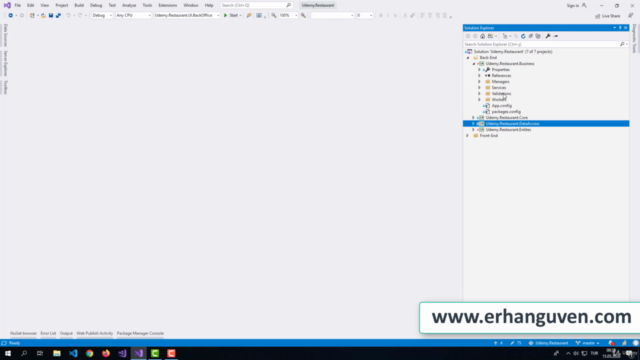Click the search magnifier in Solution Explorer
640x360 pixels.
tap(622, 44)
